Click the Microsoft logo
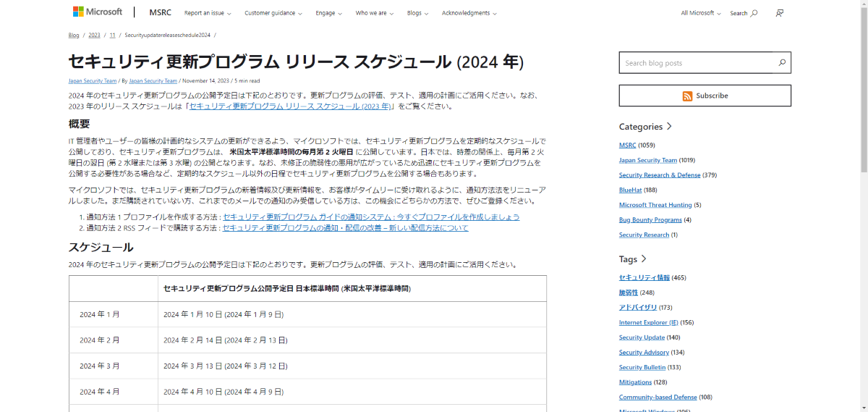868x412 pixels. point(98,12)
